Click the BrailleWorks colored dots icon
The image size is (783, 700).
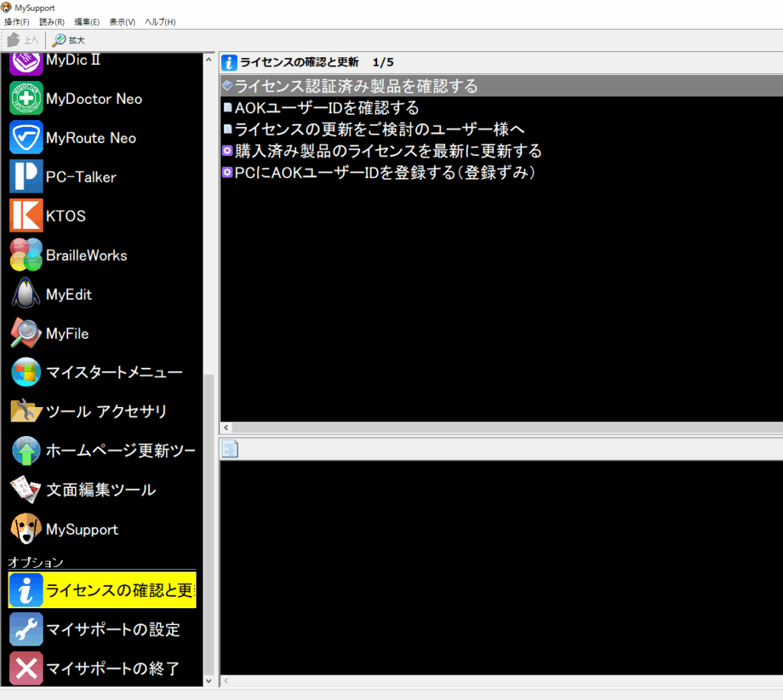tap(26, 255)
